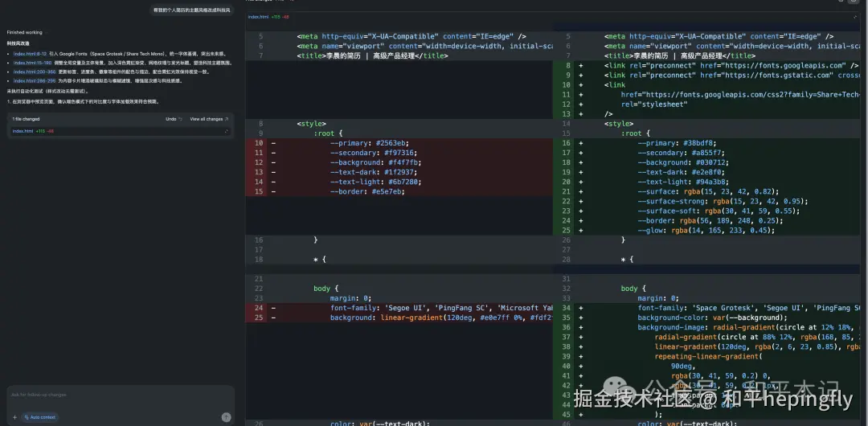Focus the Ask for follow-up changes input

(x=121, y=395)
